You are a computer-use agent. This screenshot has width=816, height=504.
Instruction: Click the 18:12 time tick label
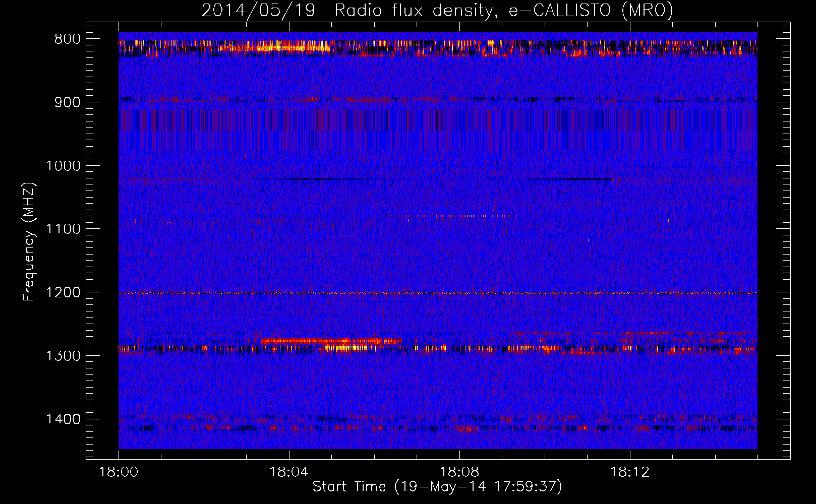tap(630, 472)
